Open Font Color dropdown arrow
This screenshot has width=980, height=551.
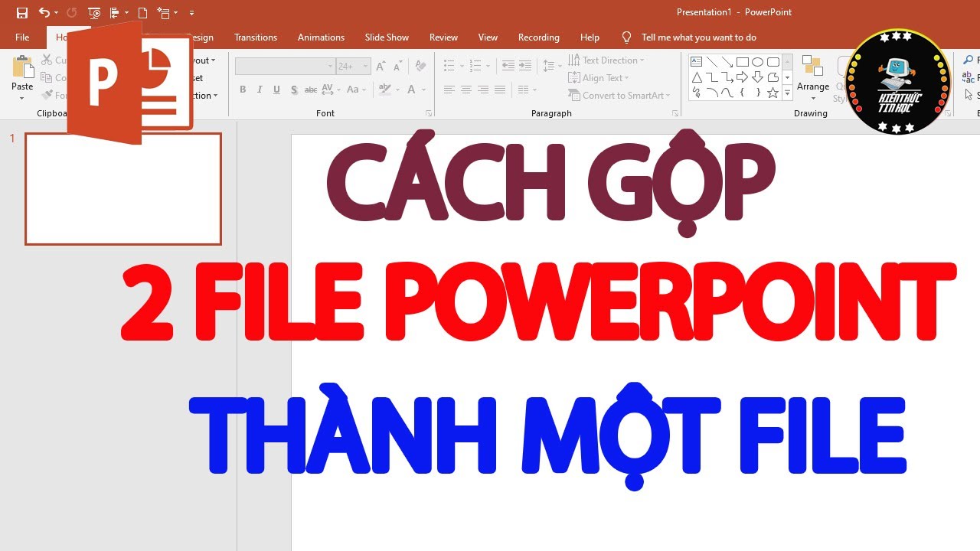(x=423, y=90)
